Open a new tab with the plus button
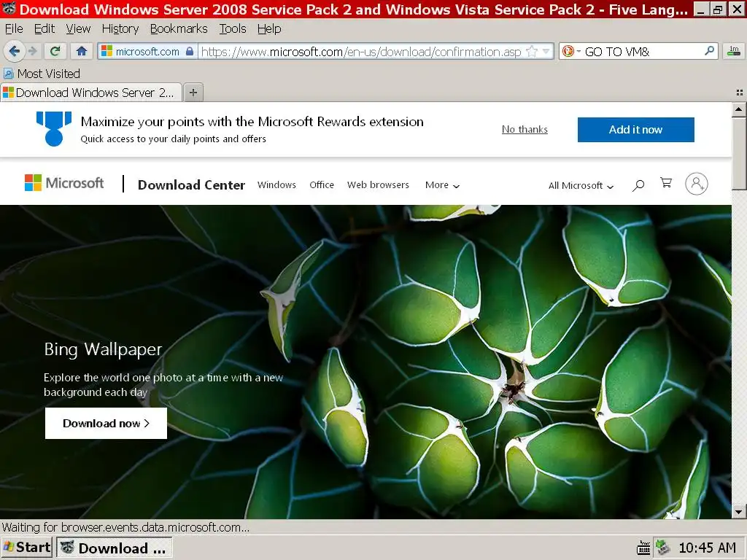Image resolution: width=747 pixels, height=560 pixels. point(193,93)
